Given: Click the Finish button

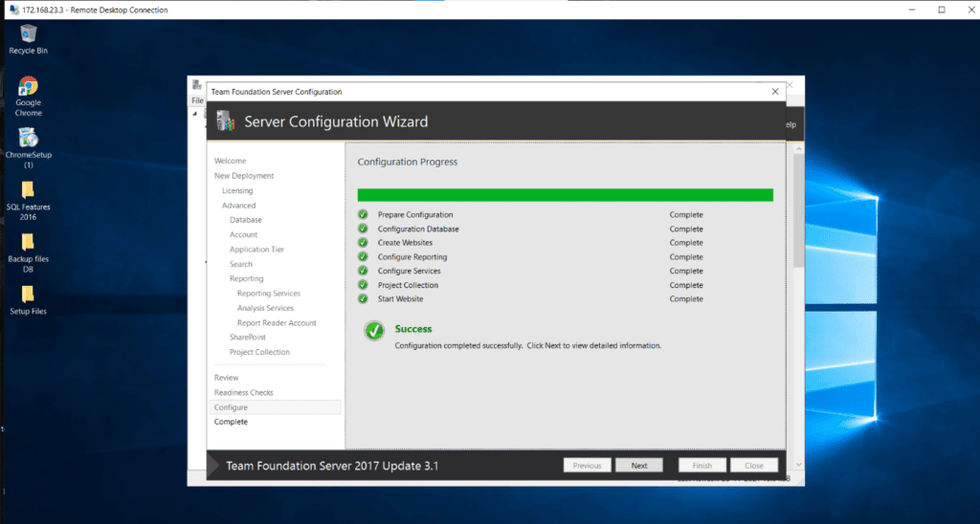Looking at the screenshot, I should coord(702,466).
